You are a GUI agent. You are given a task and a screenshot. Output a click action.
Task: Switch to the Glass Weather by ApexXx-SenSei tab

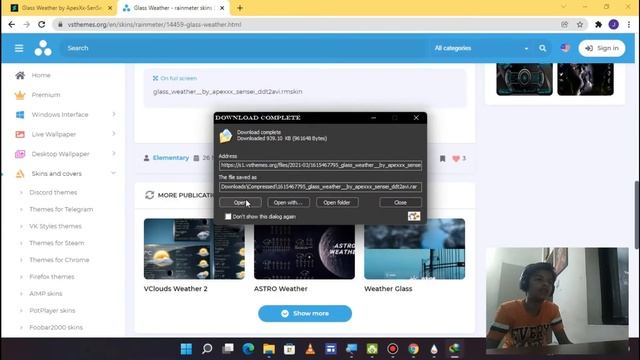[x=61, y=8]
